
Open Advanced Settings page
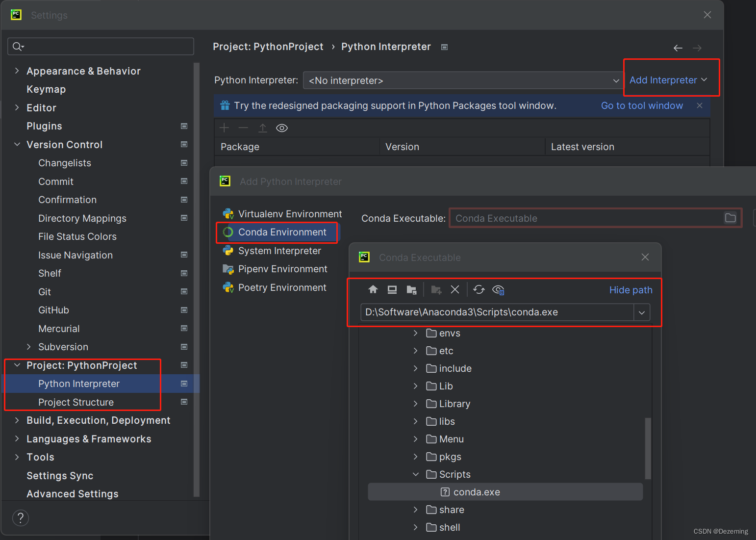73,494
